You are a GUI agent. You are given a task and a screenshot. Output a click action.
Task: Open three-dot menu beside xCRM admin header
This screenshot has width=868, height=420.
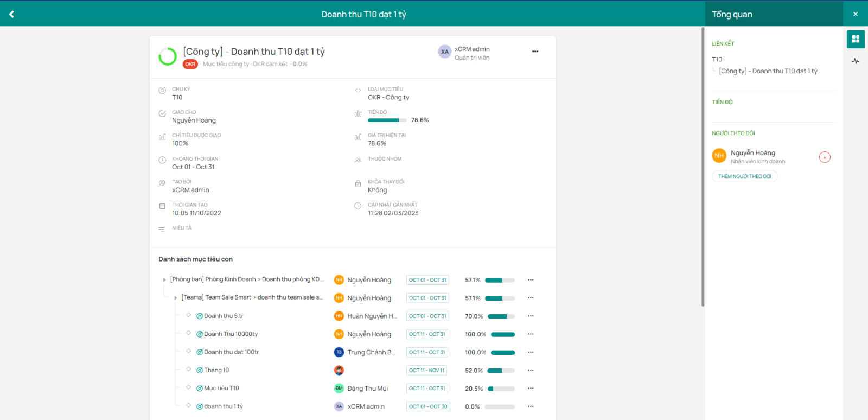point(535,52)
